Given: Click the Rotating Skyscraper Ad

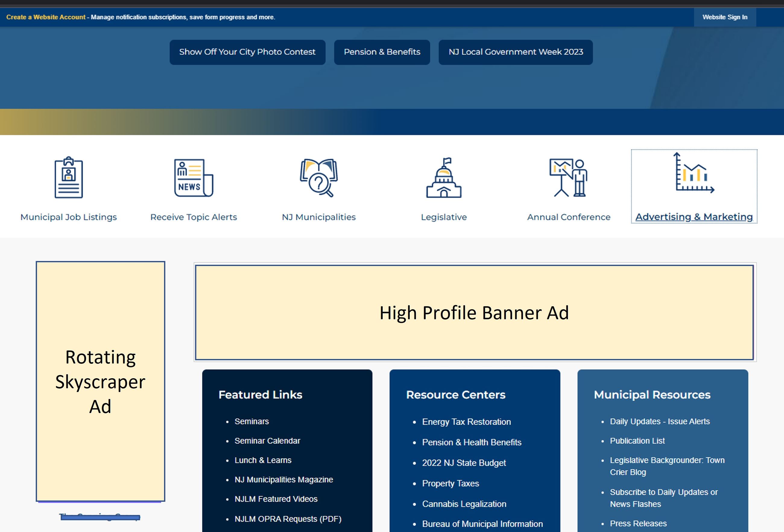Looking at the screenshot, I should tap(100, 381).
